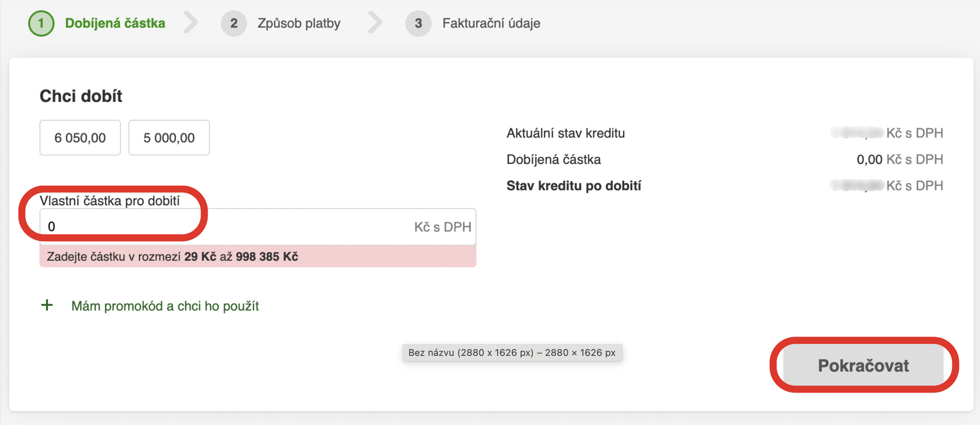Screen dimensions: 980x425
Task: Click the Aktuální stav kreditu label
Action: pos(565,133)
